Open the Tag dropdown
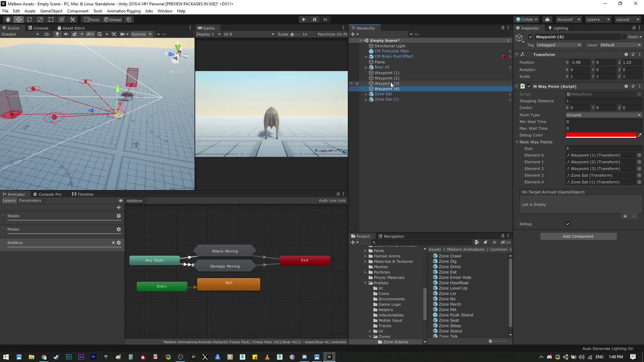 click(558, 45)
